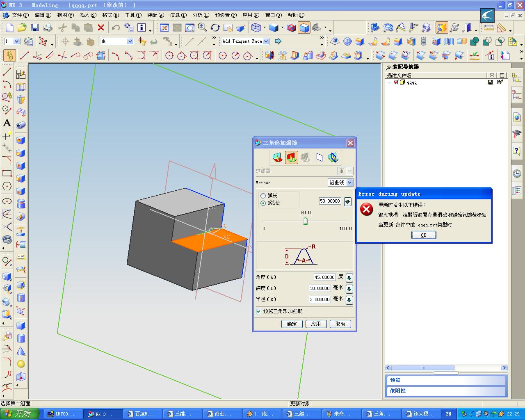This screenshot has height=420, width=525.
Task: Click the Windows 开始 Start button
Action: click(x=20, y=414)
